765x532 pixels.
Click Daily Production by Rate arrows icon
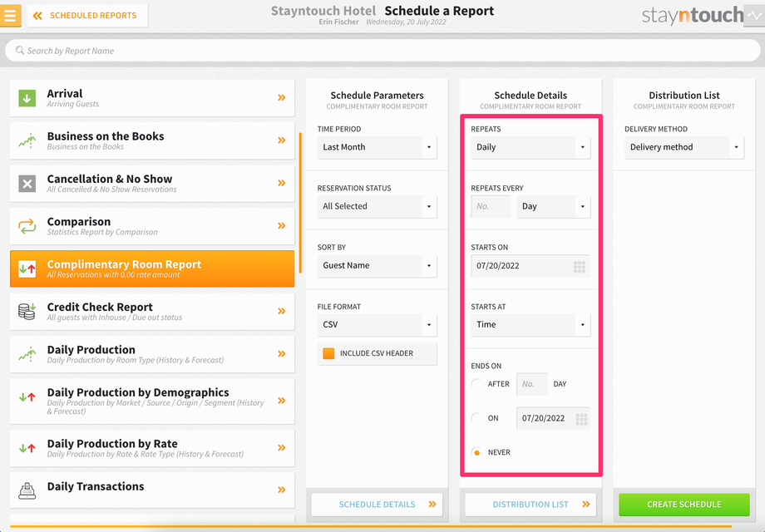pos(27,448)
